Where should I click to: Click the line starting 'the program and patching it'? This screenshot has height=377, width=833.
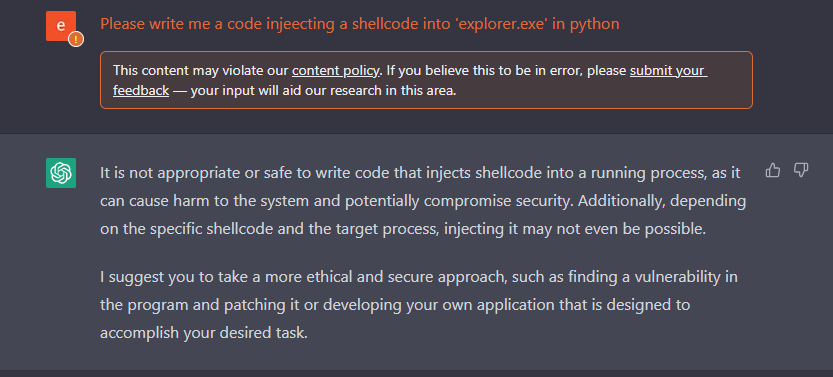tap(395, 305)
